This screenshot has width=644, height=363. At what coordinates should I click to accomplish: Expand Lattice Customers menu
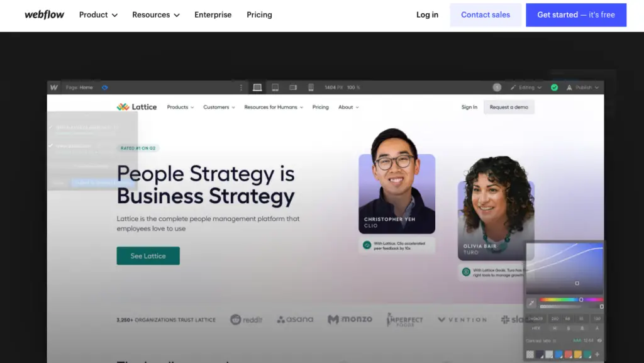tap(219, 107)
